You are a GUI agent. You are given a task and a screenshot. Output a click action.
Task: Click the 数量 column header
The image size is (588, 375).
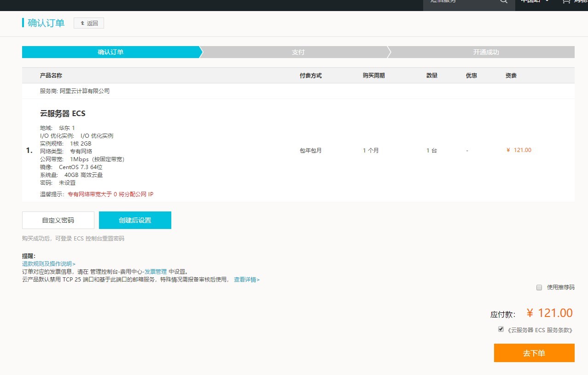click(432, 76)
